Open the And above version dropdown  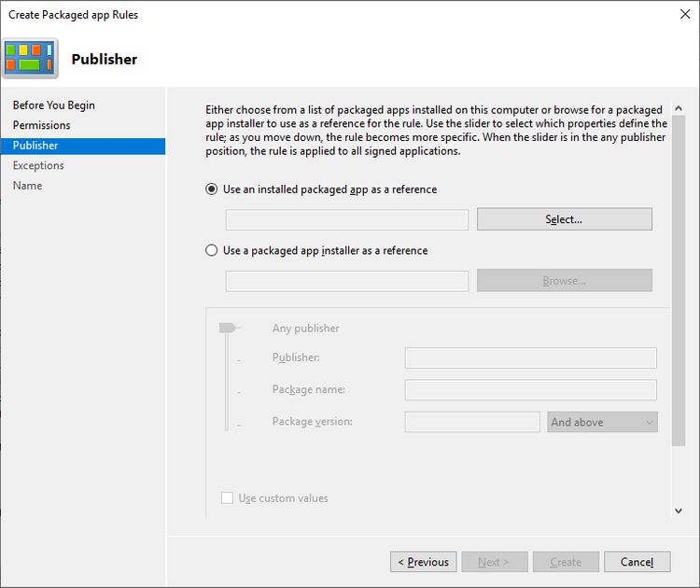click(x=602, y=422)
